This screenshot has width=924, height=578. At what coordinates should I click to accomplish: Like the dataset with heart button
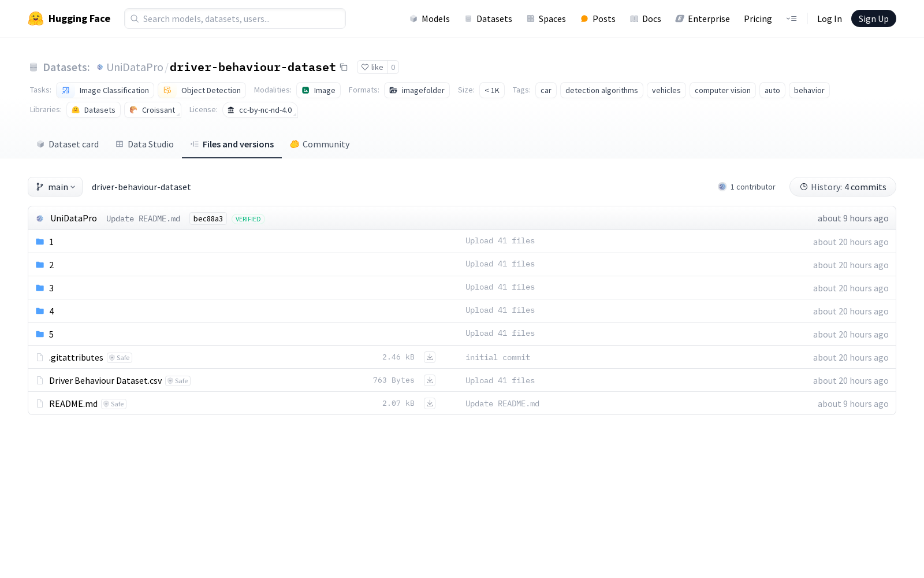tap(372, 68)
